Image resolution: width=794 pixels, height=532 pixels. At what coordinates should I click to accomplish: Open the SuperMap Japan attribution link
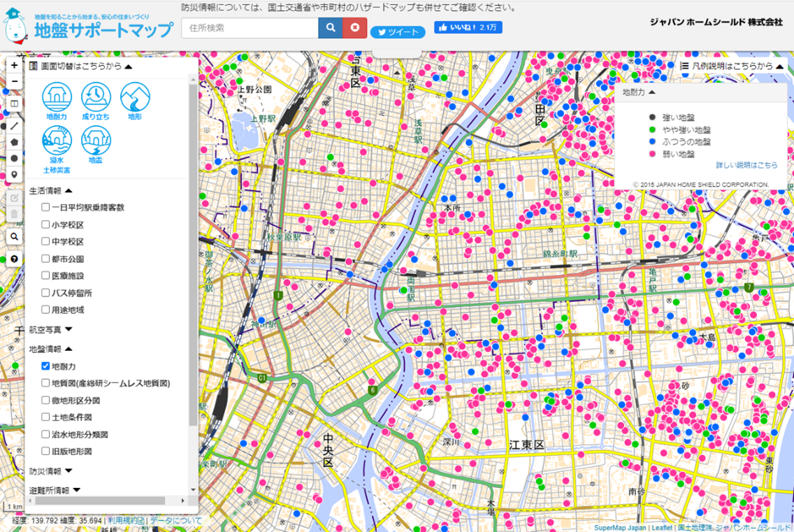[620, 527]
